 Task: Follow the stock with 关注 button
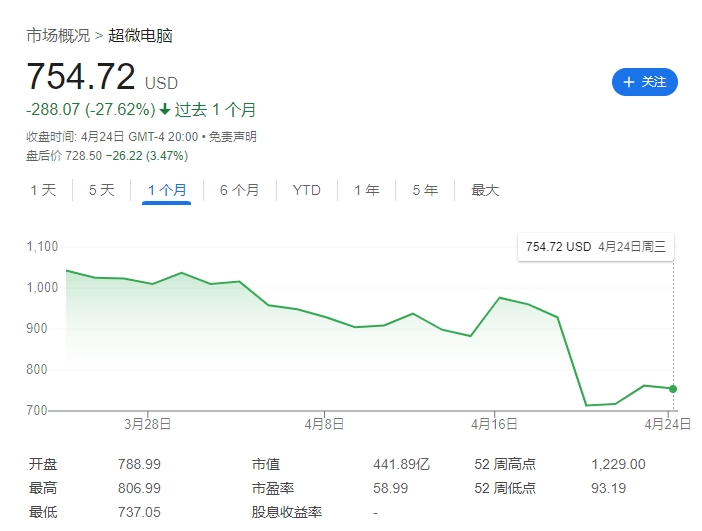coord(645,82)
